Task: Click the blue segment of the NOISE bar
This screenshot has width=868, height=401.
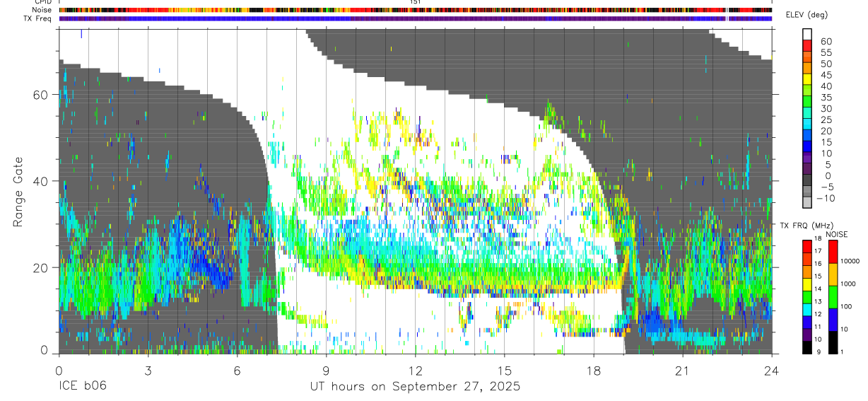Action: [x=833, y=320]
